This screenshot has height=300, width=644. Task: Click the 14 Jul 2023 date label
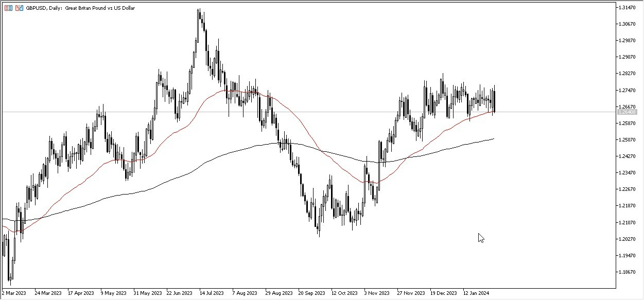(212, 293)
